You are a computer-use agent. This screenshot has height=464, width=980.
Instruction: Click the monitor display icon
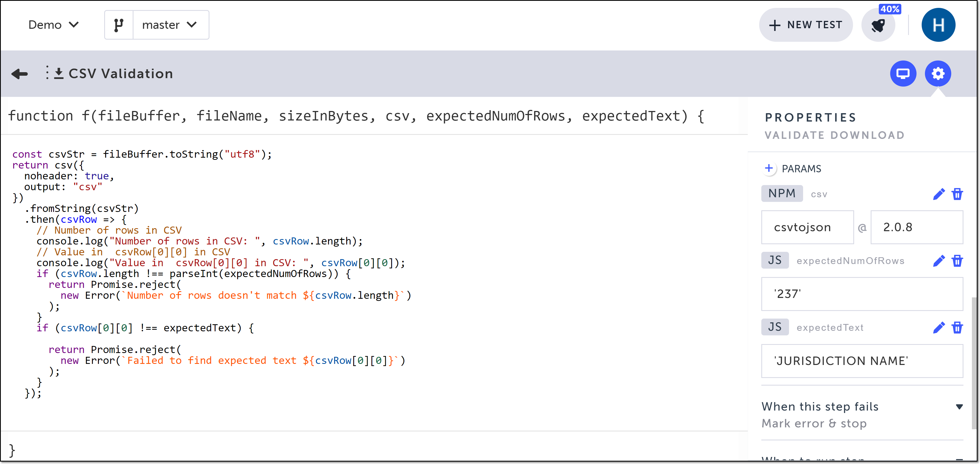903,74
